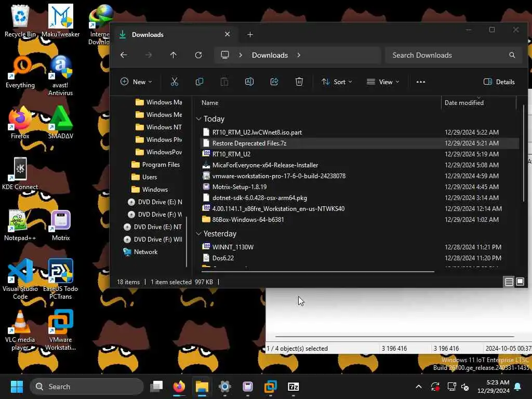The height and width of the screenshot is (399, 532).
Task: Switch to large thumbnails view icon in status bar
Action: (520, 282)
